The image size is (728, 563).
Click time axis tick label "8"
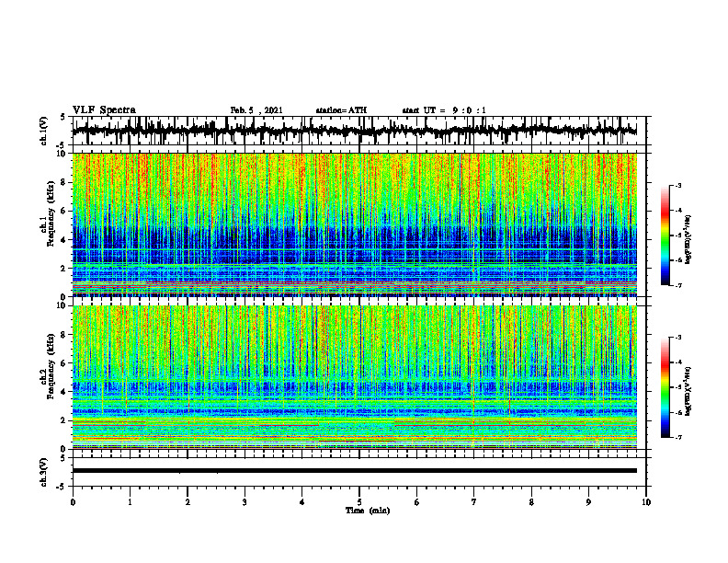531,502
